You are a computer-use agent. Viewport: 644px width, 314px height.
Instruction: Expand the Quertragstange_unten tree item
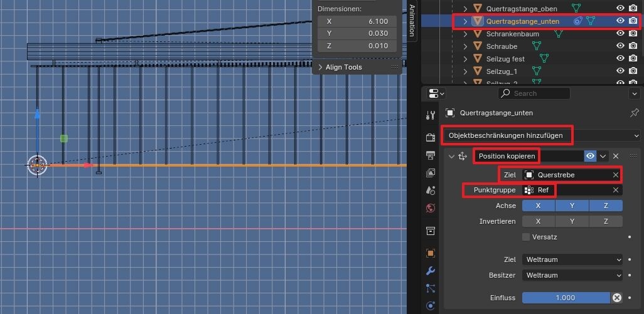[465, 21]
